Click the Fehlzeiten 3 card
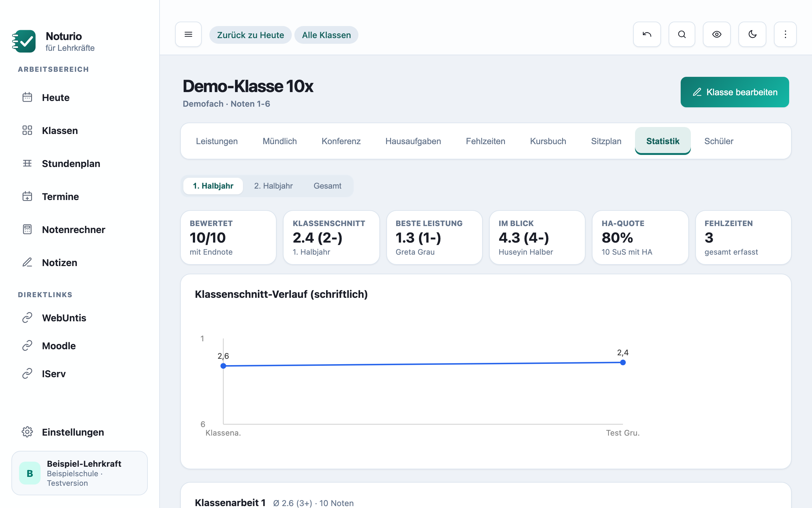The height and width of the screenshot is (508, 812). 743,237
